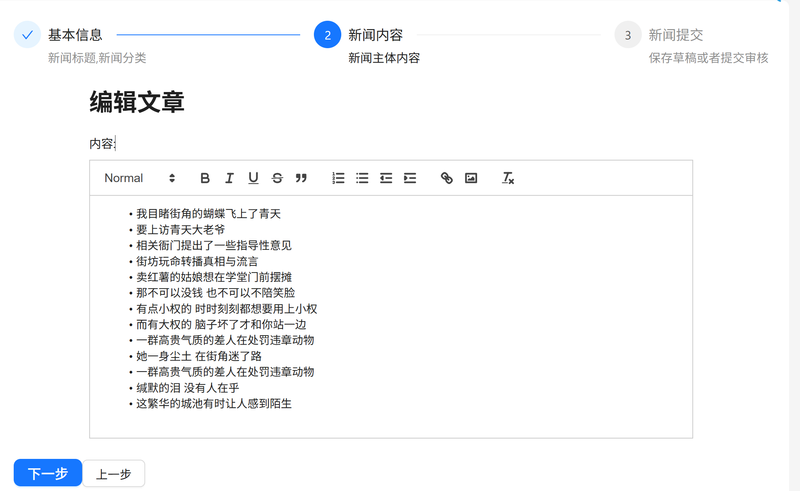Image resolution: width=800 pixels, height=491 pixels.
Task: Click line 而有大权的 脑子坏了才和你站一边
Action: pyautogui.click(x=221, y=325)
